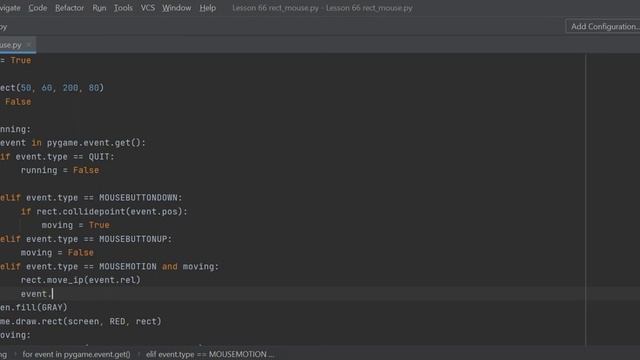Click the 'rect.move_ip(event.rel)' code line
The height and width of the screenshot is (360, 640).
pyautogui.click(x=80, y=280)
